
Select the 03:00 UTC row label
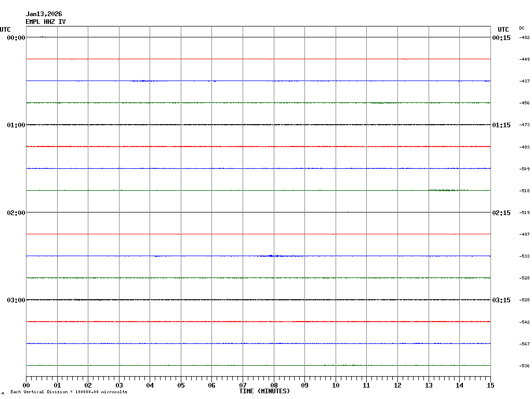coord(16,300)
